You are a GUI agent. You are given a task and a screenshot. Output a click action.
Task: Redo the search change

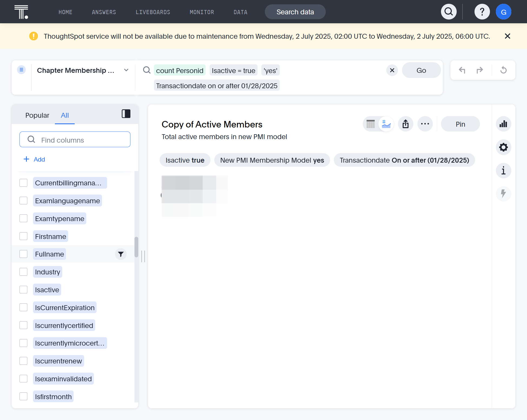[480, 70]
